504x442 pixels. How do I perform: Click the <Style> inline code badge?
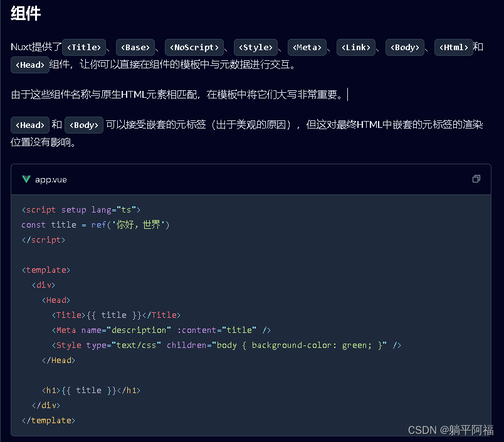[256, 47]
